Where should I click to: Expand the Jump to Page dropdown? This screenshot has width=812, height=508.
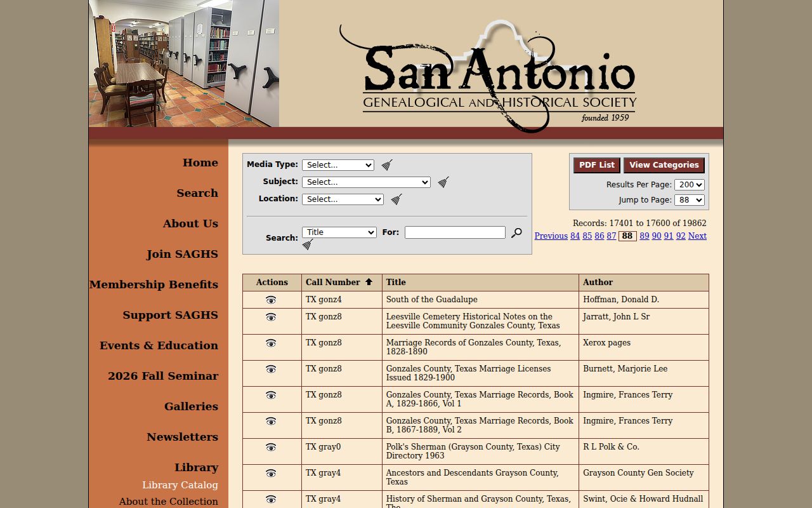coord(690,200)
